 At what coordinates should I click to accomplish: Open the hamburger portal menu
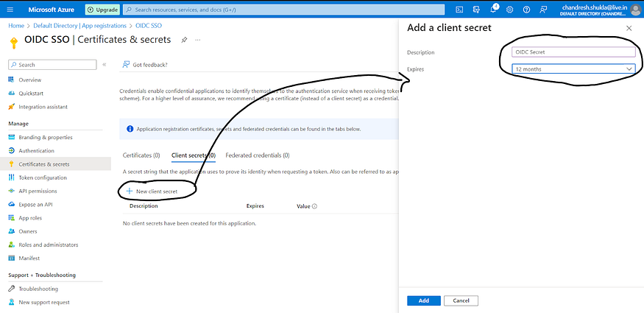coord(10,10)
